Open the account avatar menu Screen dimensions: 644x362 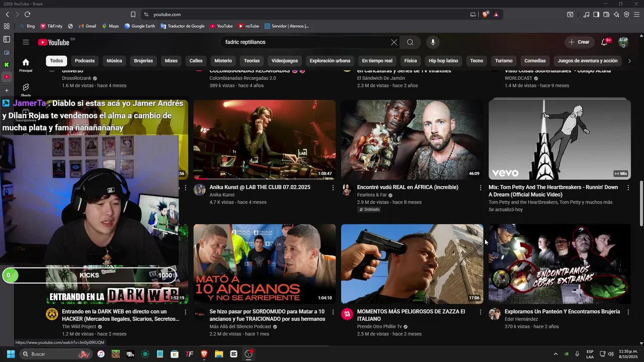click(623, 42)
